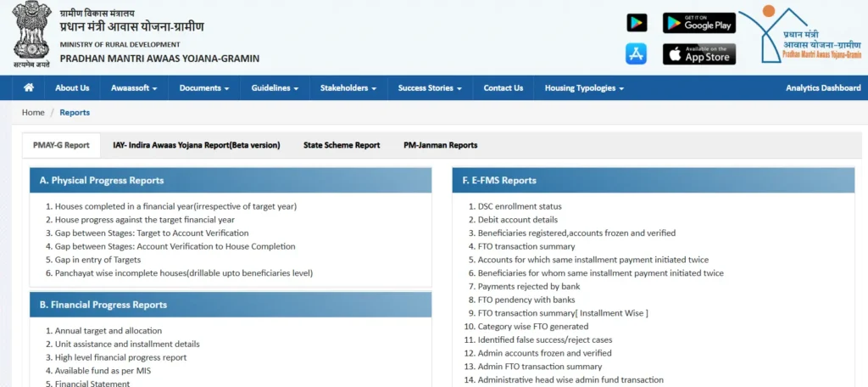Expand the Guidelines dropdown menu
Image resolution: width=868 pixels, height=387 pixels.
[x=275, y=87]
